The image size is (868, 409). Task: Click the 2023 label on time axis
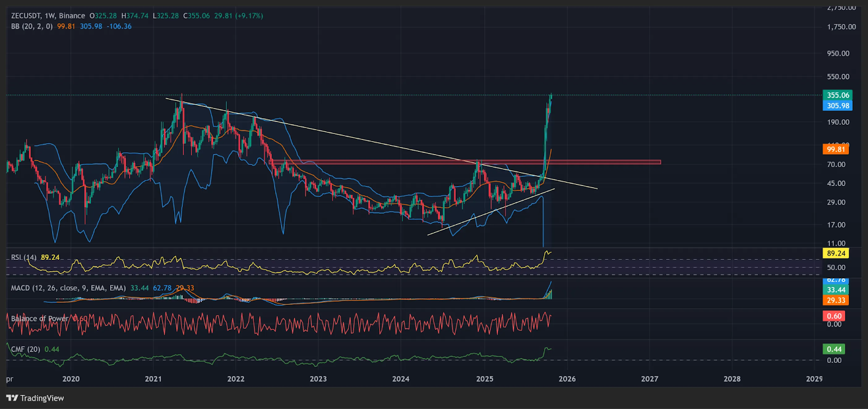coord(318,379)
